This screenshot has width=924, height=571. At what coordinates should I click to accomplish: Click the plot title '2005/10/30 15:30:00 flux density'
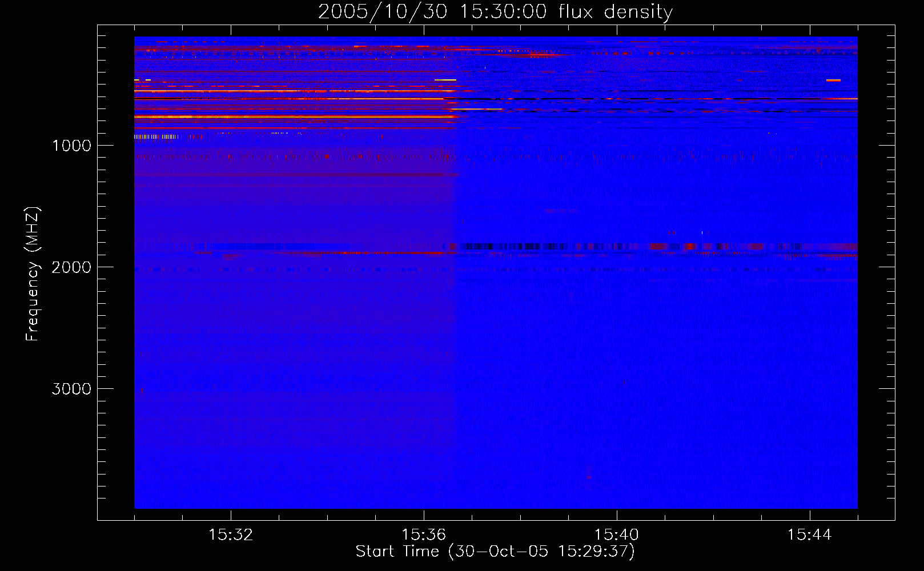click(x=495, y=11)
